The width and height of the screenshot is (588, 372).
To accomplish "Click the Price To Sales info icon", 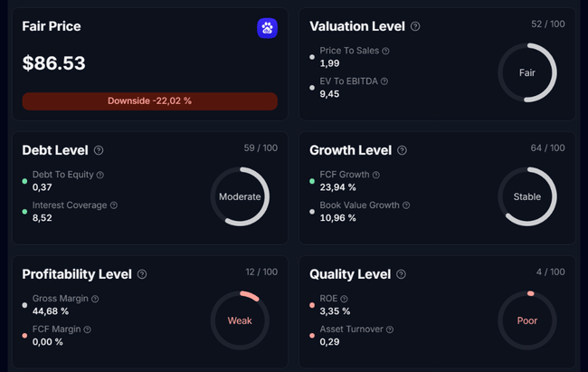I will coord(385,52).
